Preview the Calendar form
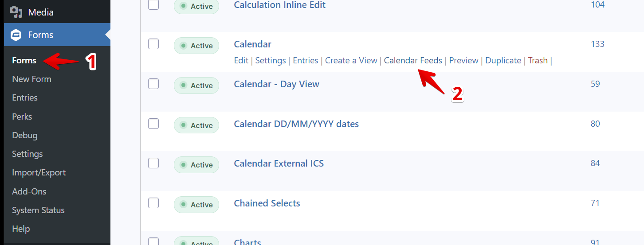 (463, 60)
